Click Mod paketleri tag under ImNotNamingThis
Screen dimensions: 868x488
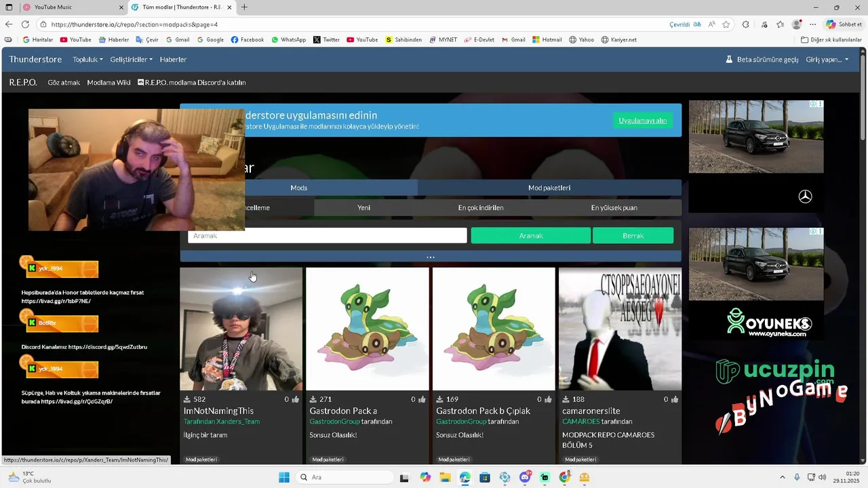pos(201,460)
